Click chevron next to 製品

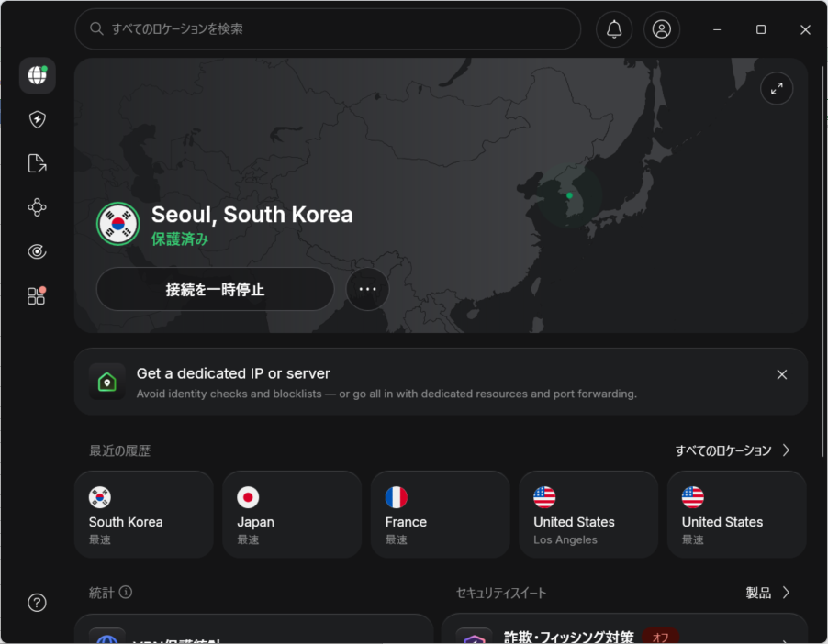pos(787,593)
